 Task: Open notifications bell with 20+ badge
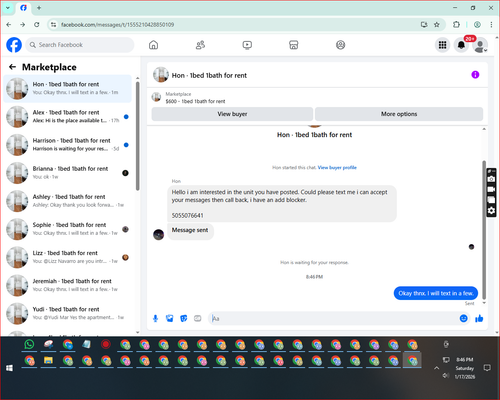pos(461,45)
